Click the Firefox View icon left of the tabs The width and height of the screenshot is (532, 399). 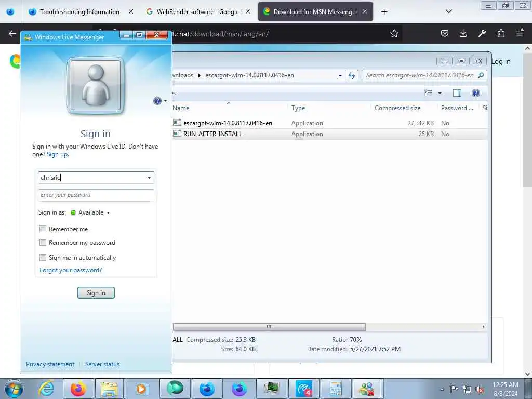pos(10,12)
